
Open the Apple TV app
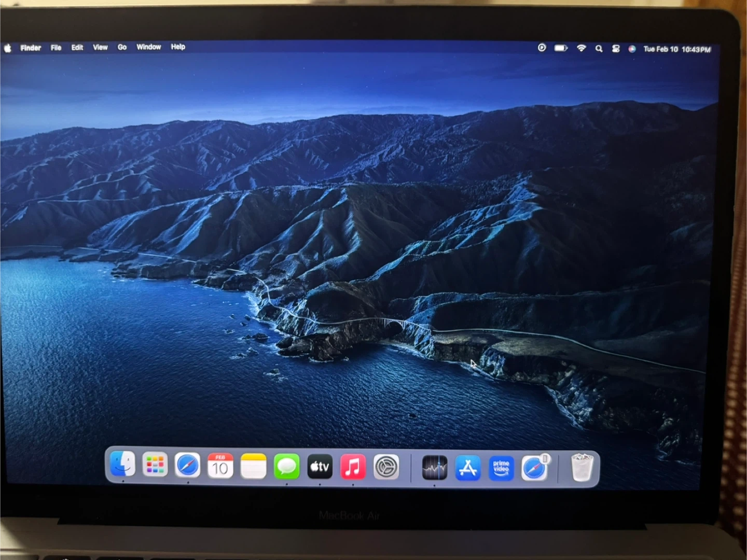pos(320,467)
